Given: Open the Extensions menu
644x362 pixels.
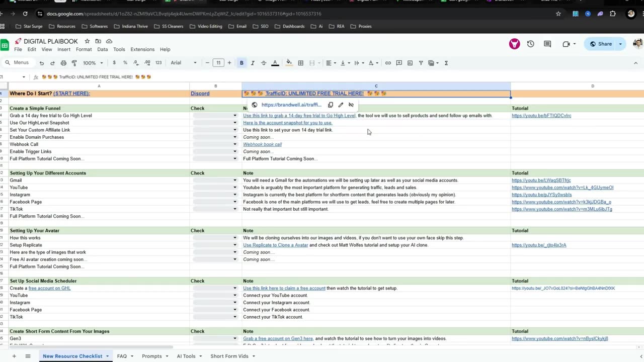Looking at the screenshot, I should point(142,49).
